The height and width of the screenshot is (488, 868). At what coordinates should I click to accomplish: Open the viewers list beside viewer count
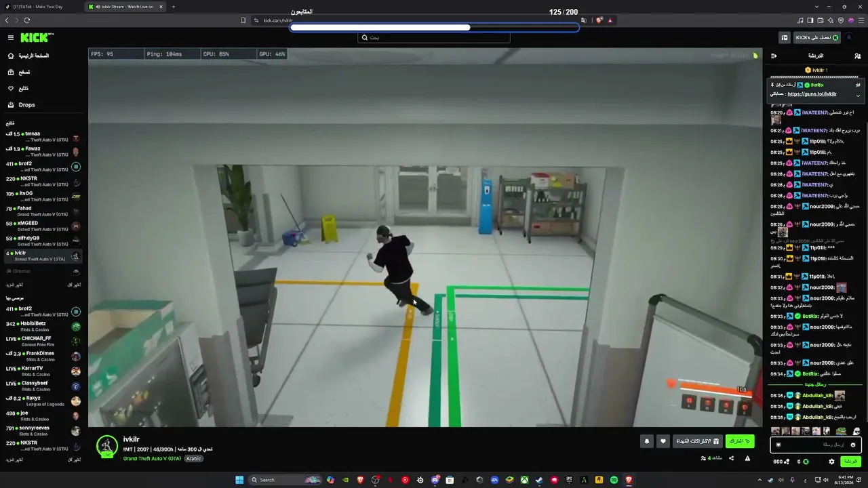704,458
